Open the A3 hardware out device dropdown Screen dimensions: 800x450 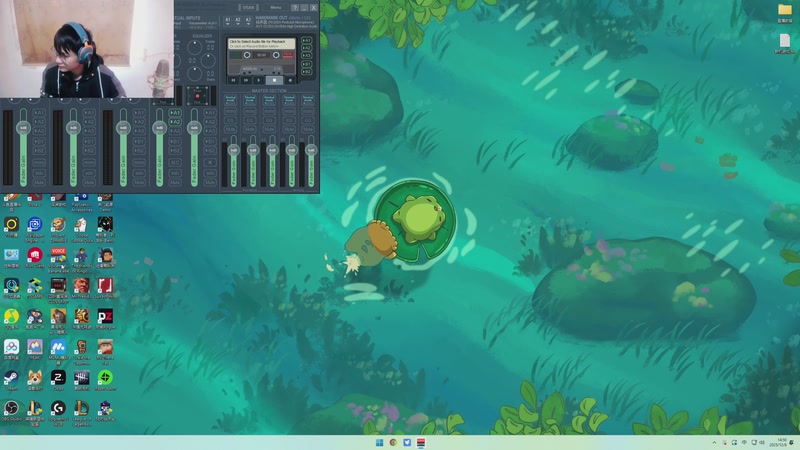[x=248, y=21]
